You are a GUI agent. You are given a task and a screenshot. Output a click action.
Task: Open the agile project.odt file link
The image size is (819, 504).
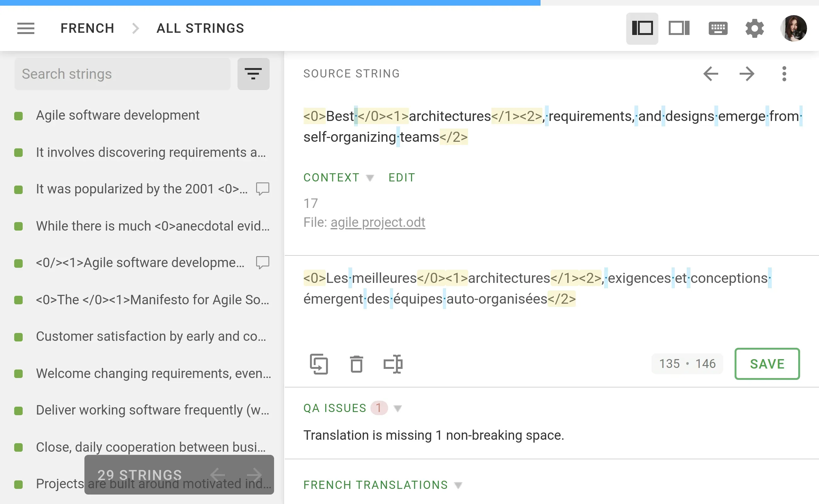pos(377,222)
